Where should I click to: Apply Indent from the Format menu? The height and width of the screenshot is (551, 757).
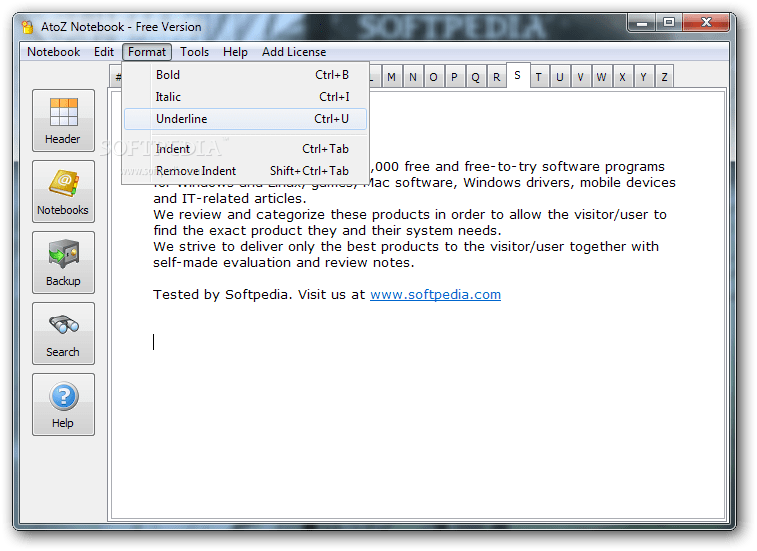click(x=245, y=149)
